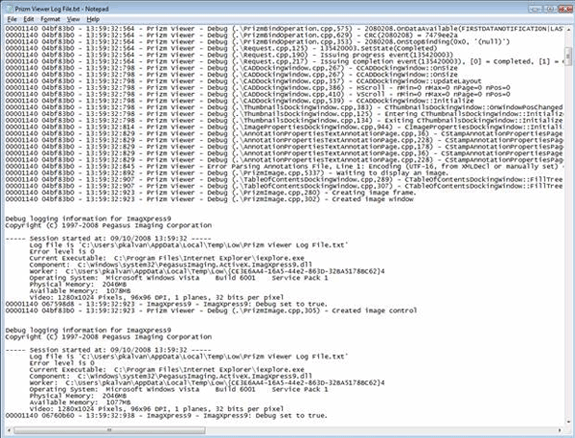575x438 pixels.
Task: Click the 'Creating image frame' line
Action: click(x=211, y=193)
